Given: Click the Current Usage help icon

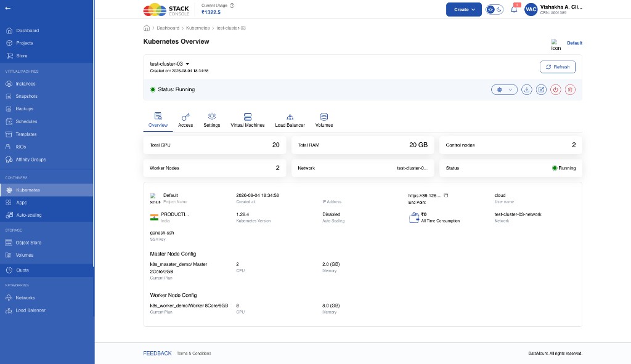Looking at the screenshot, I should click(232, 5).
